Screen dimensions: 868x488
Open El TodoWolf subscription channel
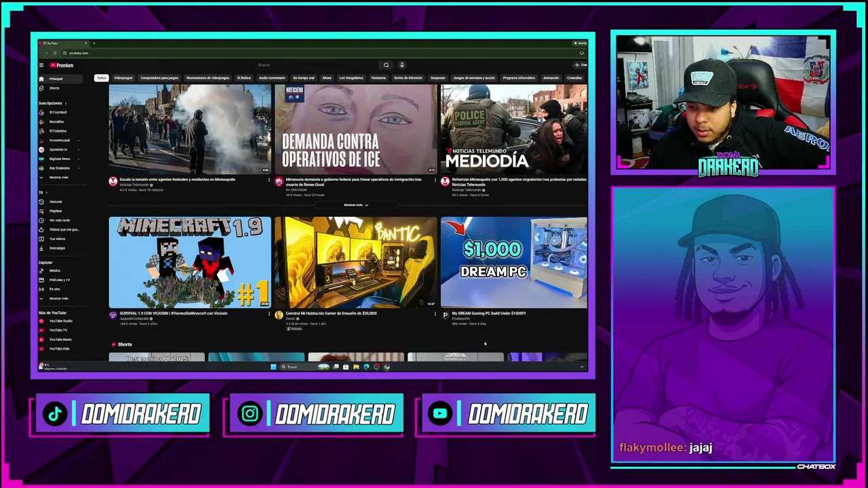[60, 113]
